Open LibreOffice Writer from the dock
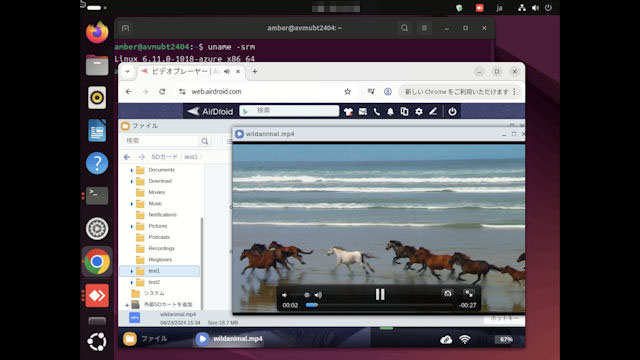The image size is (640, 360). click(97, 131)
